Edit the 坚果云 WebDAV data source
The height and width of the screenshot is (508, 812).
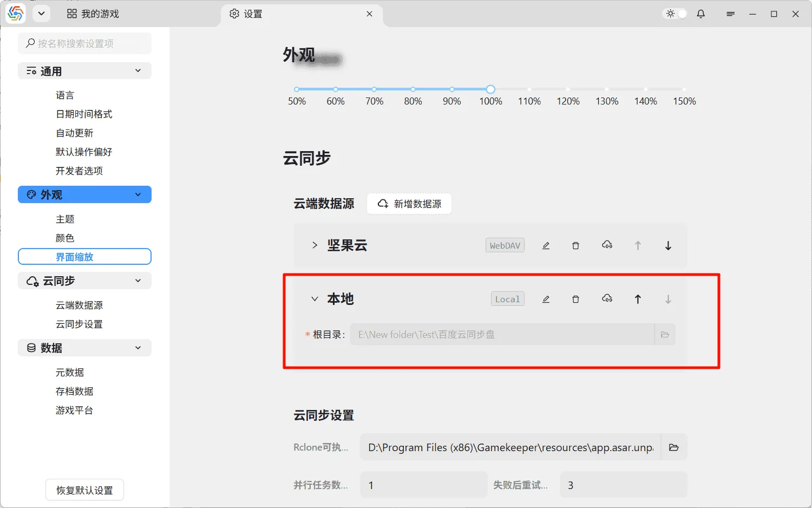(x=546, y=245)
